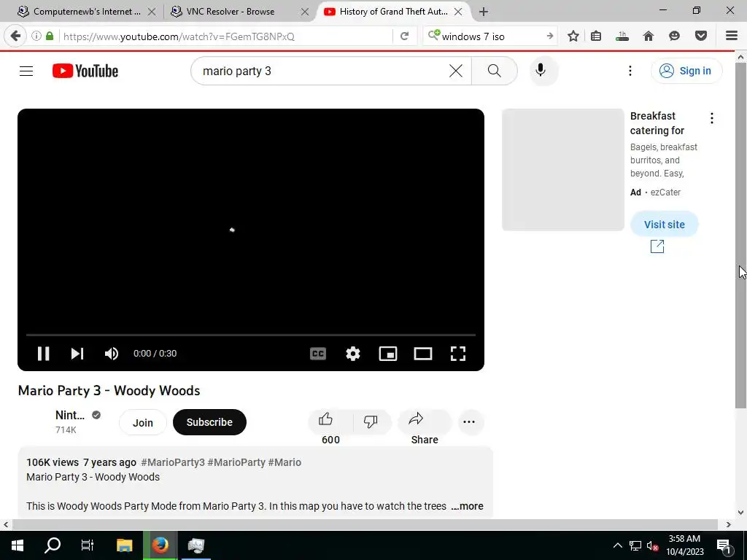
Task: Open a new browser tab plus button
Action: (x=484, y=12)
